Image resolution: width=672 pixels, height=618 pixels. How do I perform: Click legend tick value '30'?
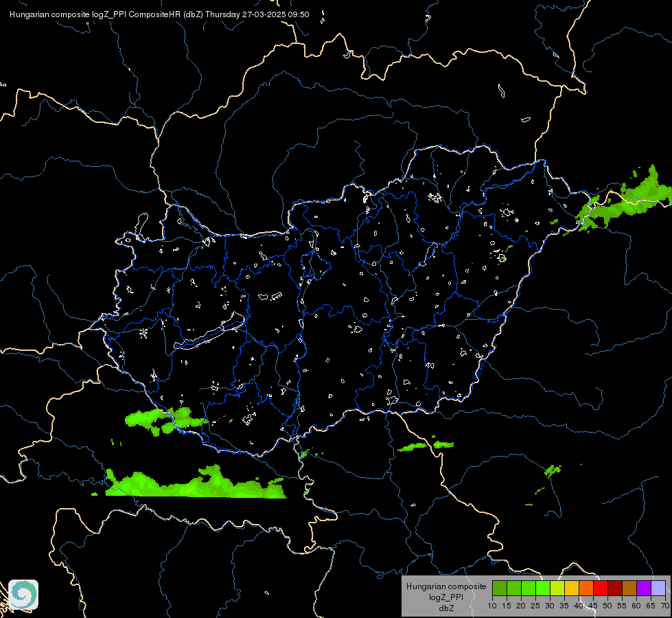coord(550,606)
